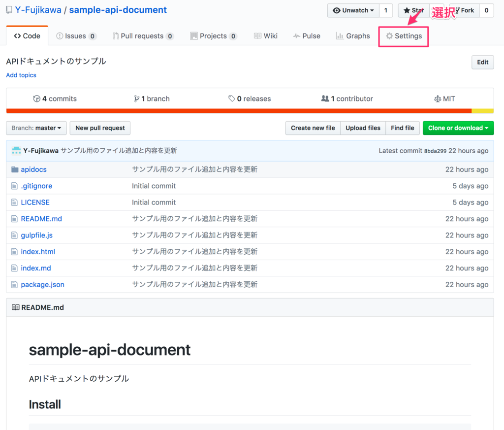Open the repository Settings tab
Image resolution: width=504 pixels, height=430 pixels.
(x=404, y=36)
